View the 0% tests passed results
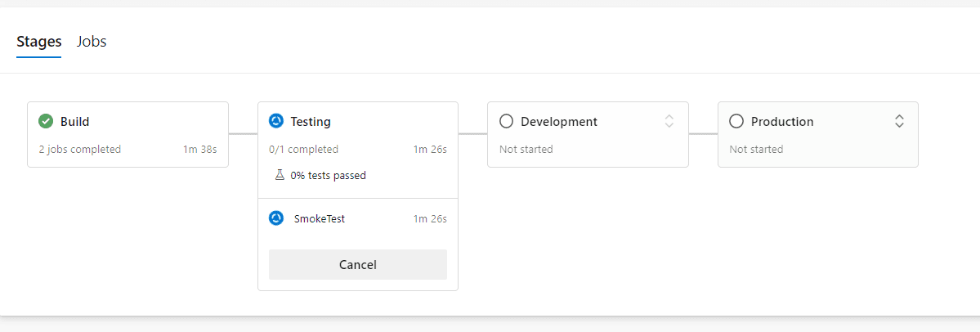 click(328, 175)
